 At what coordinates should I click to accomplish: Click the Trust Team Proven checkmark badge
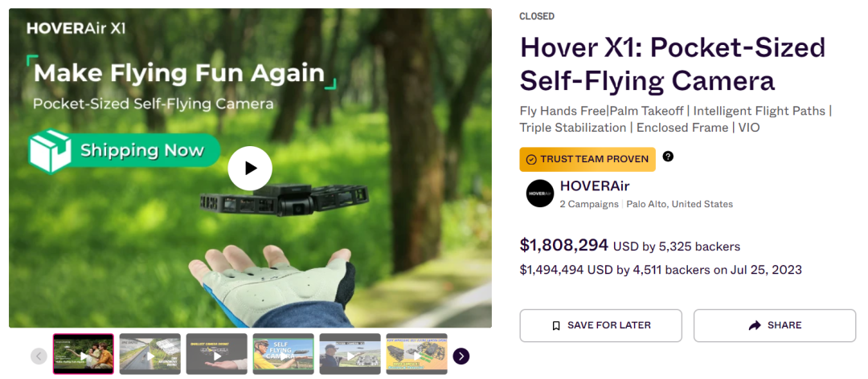coord(531,159)
